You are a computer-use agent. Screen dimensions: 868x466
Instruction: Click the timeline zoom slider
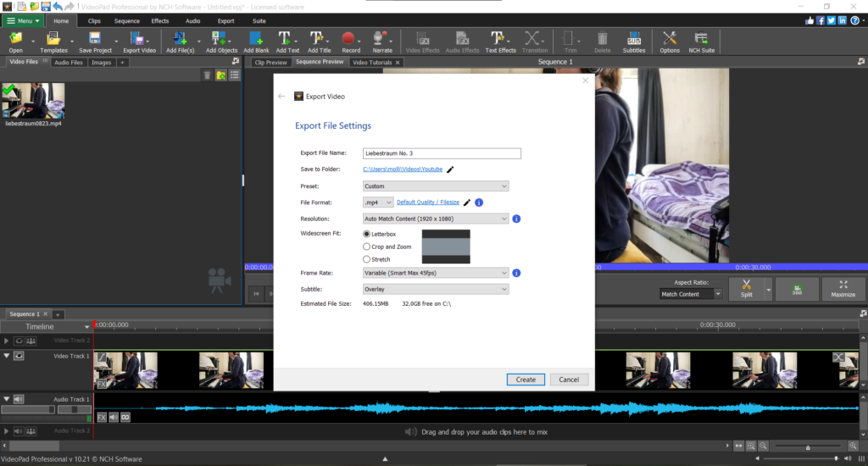[x=808, y=446]
